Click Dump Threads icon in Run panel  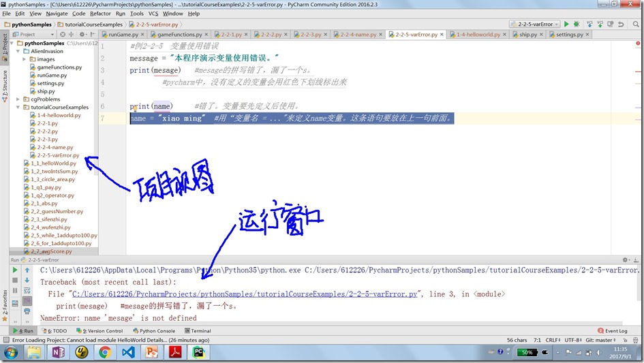[x=15, y=304]
